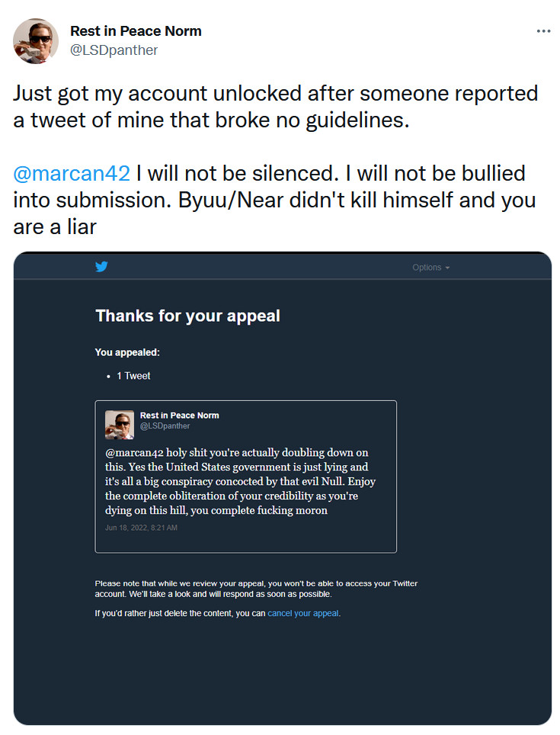Click the cancel your appeal link
Image resolution: width=560 pixels, height=735 pixels.
coord(303,613)
